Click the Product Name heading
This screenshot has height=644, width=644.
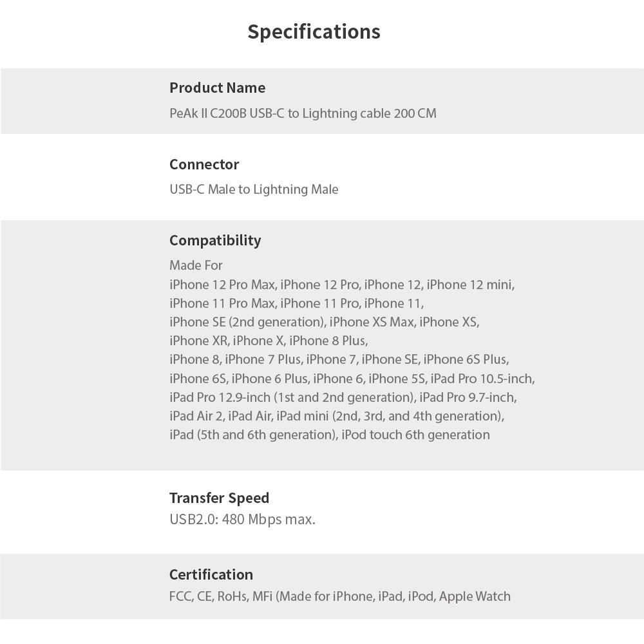coord(217,88)
